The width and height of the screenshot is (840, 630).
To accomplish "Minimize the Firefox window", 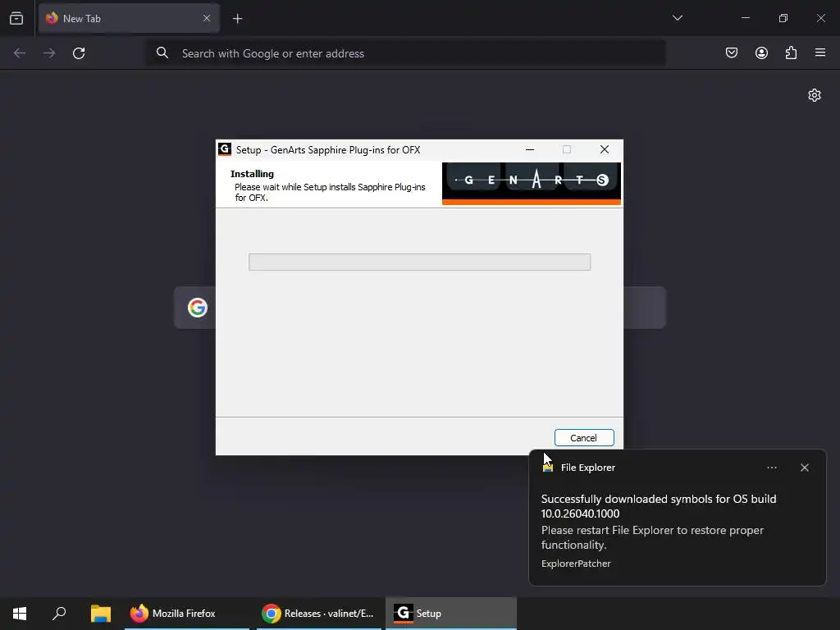I will coord(745,18).
